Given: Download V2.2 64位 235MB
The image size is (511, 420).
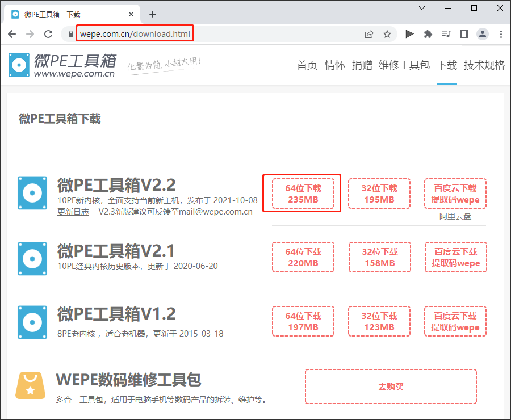Looking at the screenshot, I should pos(303,194).
